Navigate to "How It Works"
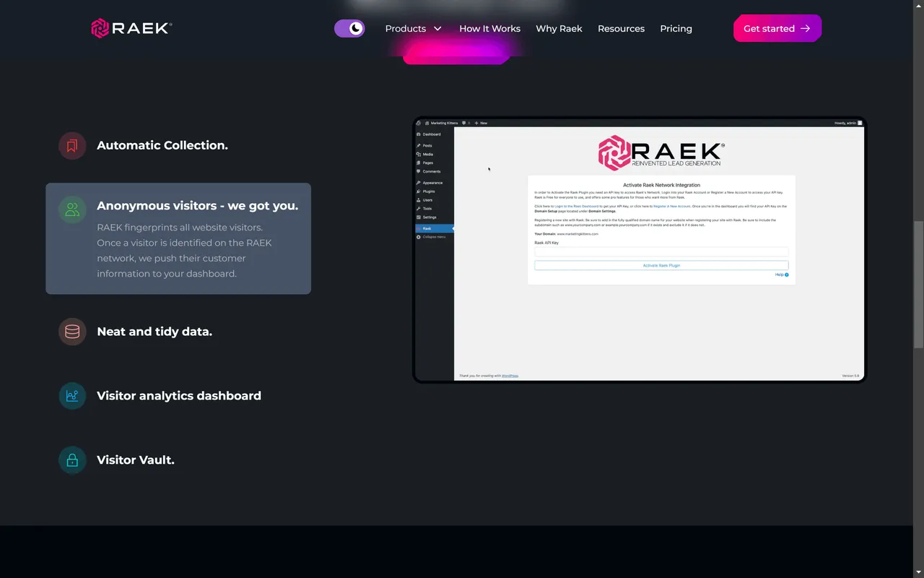 (x=489, y=28)
